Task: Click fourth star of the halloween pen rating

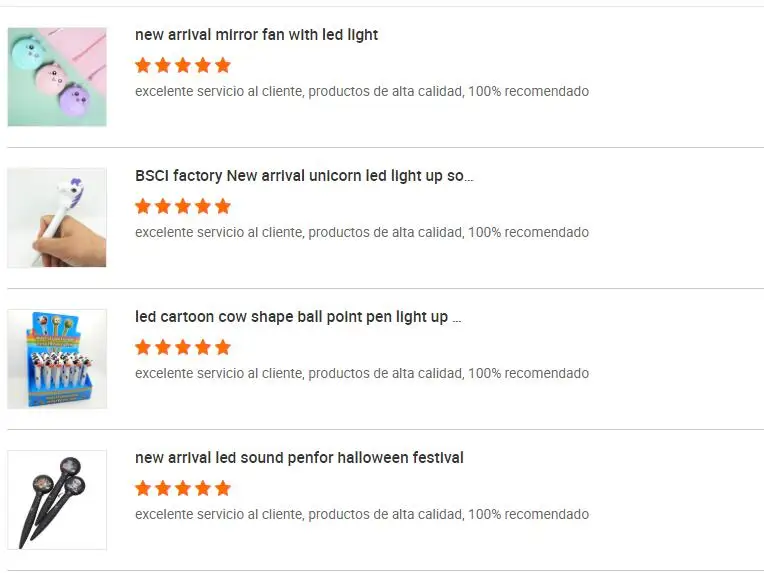Action: (x=203, y=488)
